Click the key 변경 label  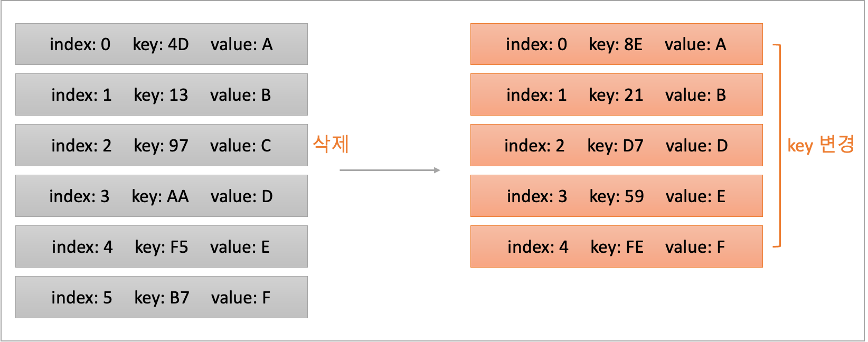click(x=821, y=145)
